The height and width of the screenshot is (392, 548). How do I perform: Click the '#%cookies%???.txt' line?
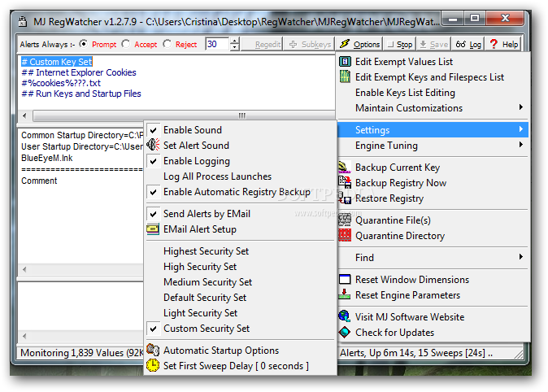[x=61, y=83]
